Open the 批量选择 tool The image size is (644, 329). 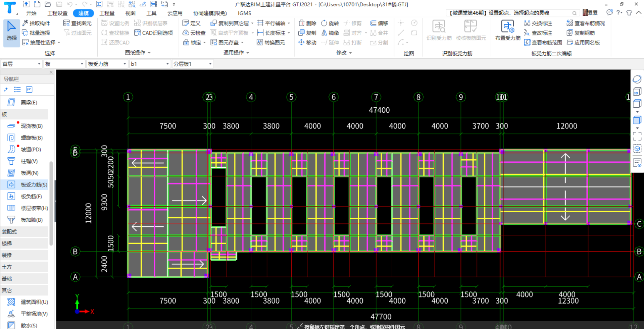tap(36, 33)
